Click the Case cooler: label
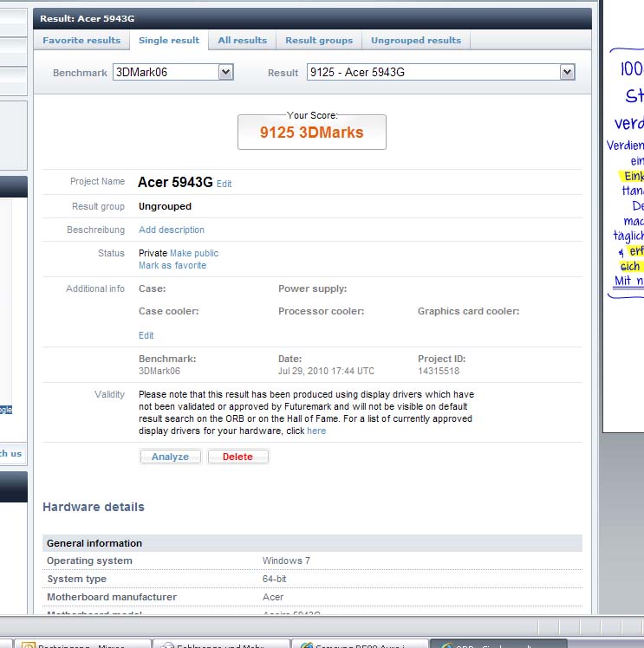 click(x=169, y=311)
